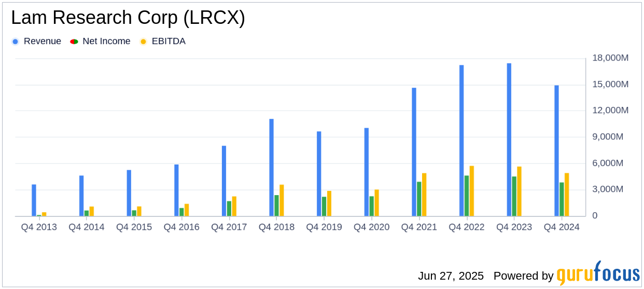The height and width of the screenshot is (289, 644).
Task: Click the Q4 2017 green Net Income bar
Action: coord(229,209)
